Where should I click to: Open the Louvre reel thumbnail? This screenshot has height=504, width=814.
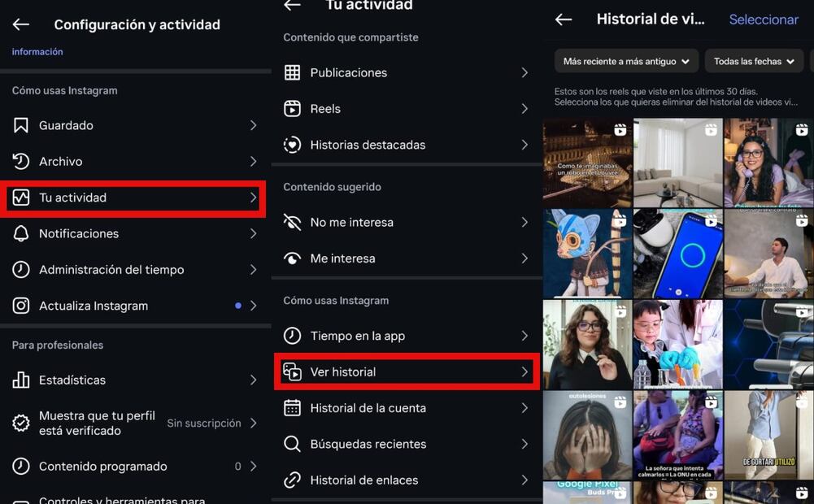coord(587,163)
